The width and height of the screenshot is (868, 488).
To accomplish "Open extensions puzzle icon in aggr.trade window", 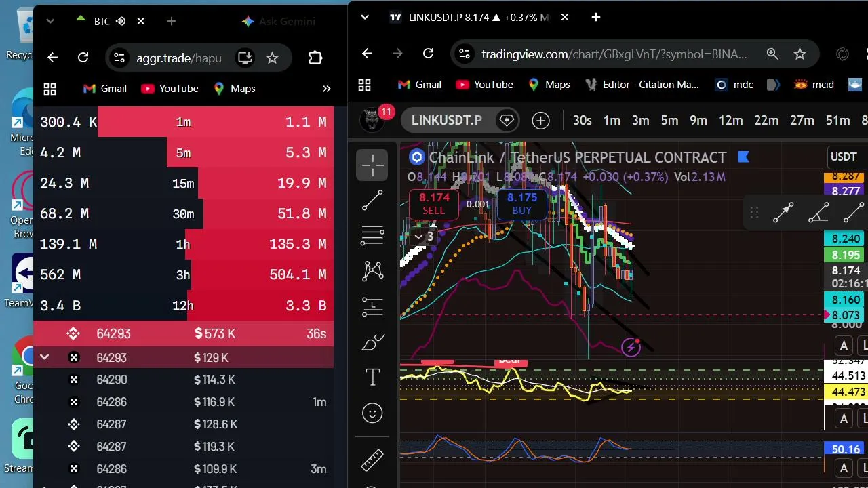I will click(x=315, y=58).
